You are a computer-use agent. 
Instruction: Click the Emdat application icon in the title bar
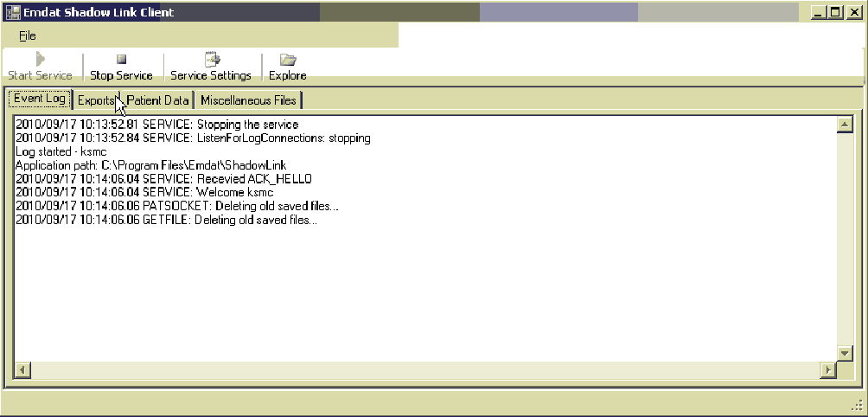coord(12,12)
